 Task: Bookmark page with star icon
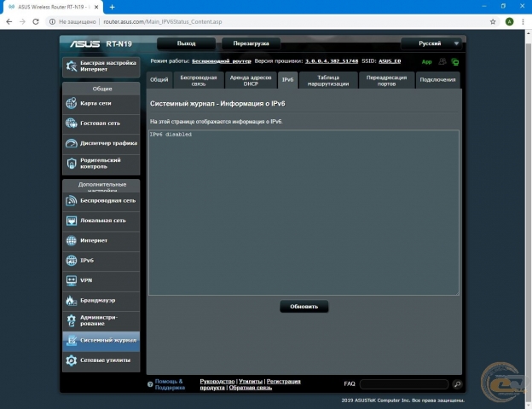(493, 21)
